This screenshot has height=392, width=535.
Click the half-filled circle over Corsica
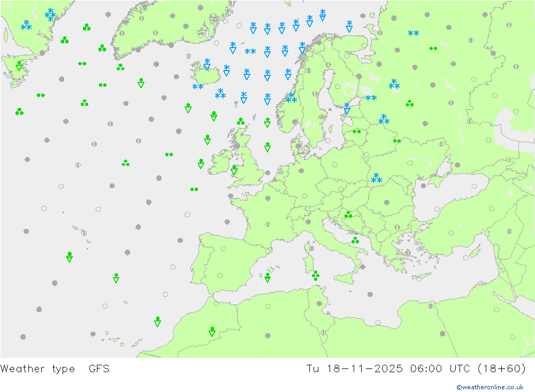click(x=311, y=248)
